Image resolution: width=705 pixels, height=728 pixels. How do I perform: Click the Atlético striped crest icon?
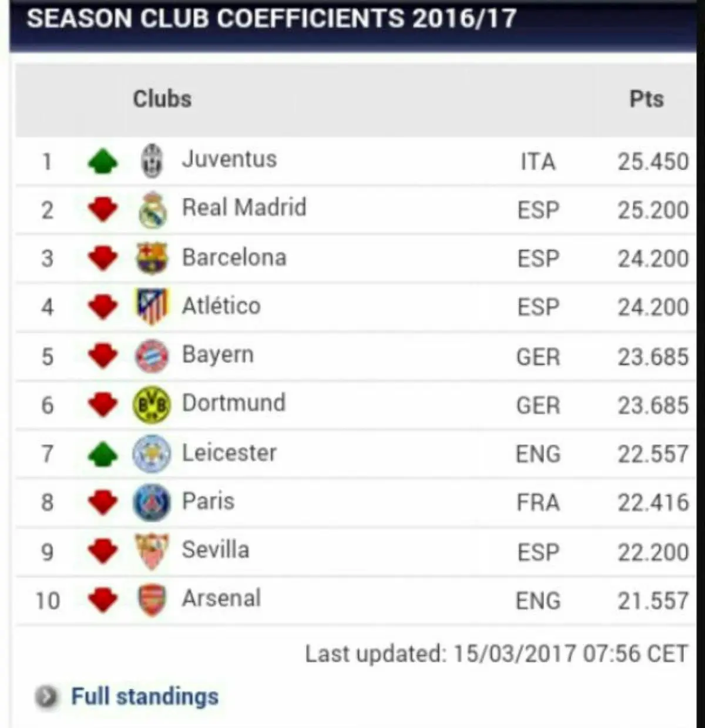(152, 307)
